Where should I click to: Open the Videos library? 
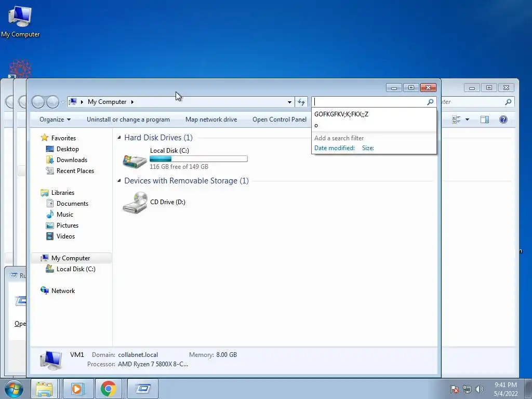click(65, 236)
